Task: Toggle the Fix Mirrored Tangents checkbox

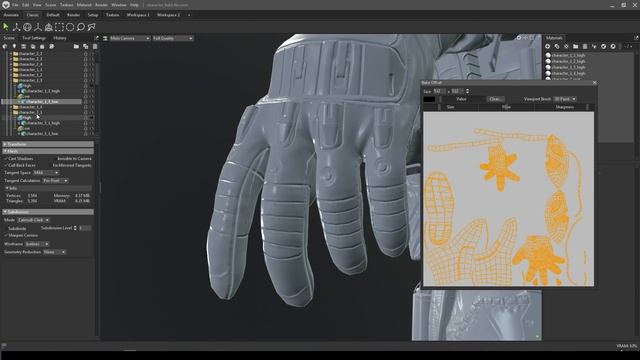Action: click(50, 165)
